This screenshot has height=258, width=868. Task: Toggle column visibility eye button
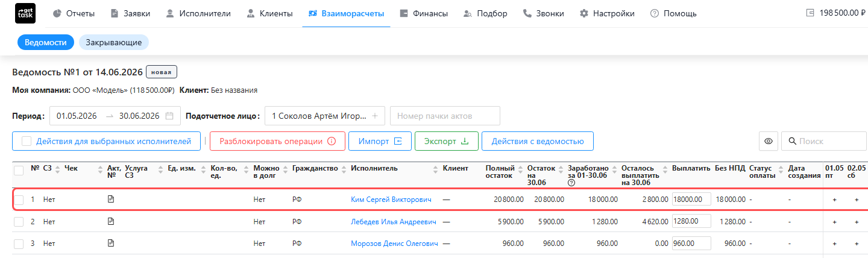[x=769, y=141]
